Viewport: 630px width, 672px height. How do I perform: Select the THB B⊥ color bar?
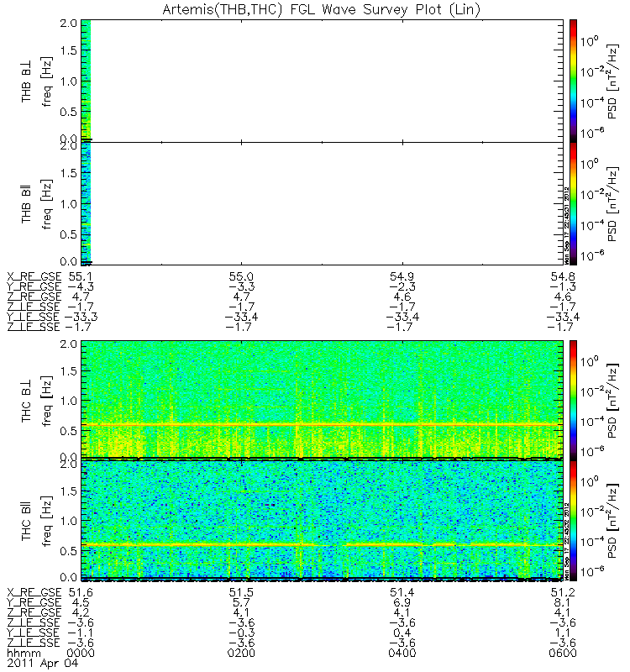pyautogui.click(x=573, y=81)
